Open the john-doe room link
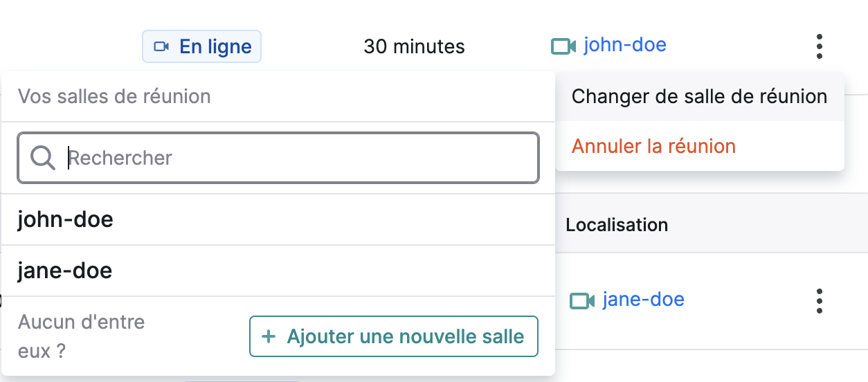Image resolution: width=868 pixels, height=382 pixels. coord(625,46)
